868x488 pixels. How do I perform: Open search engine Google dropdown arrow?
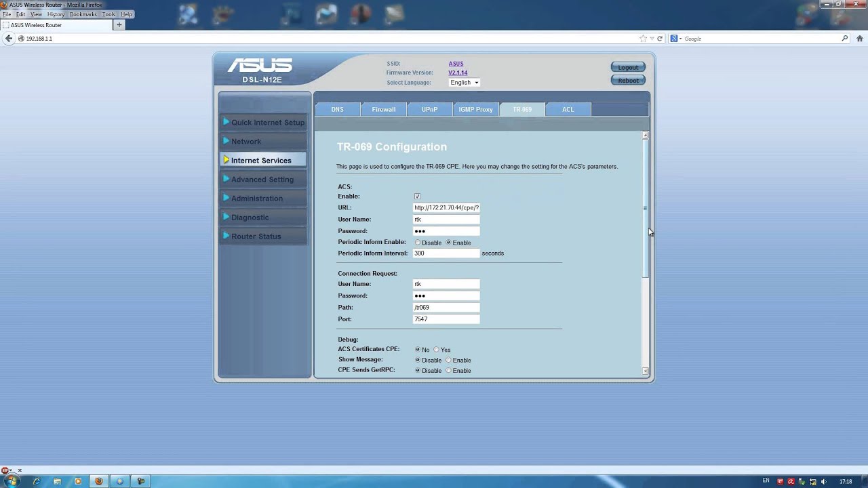[x=679, y=39]
